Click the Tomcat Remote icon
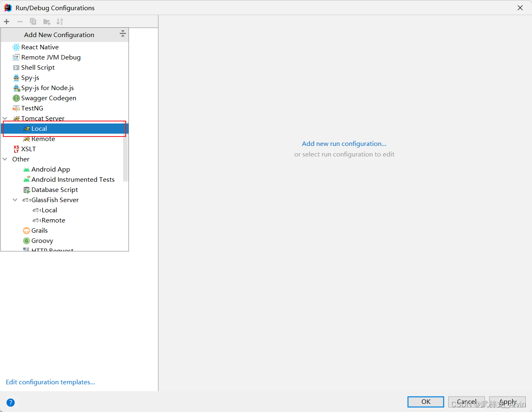 [x=26, y=139]
